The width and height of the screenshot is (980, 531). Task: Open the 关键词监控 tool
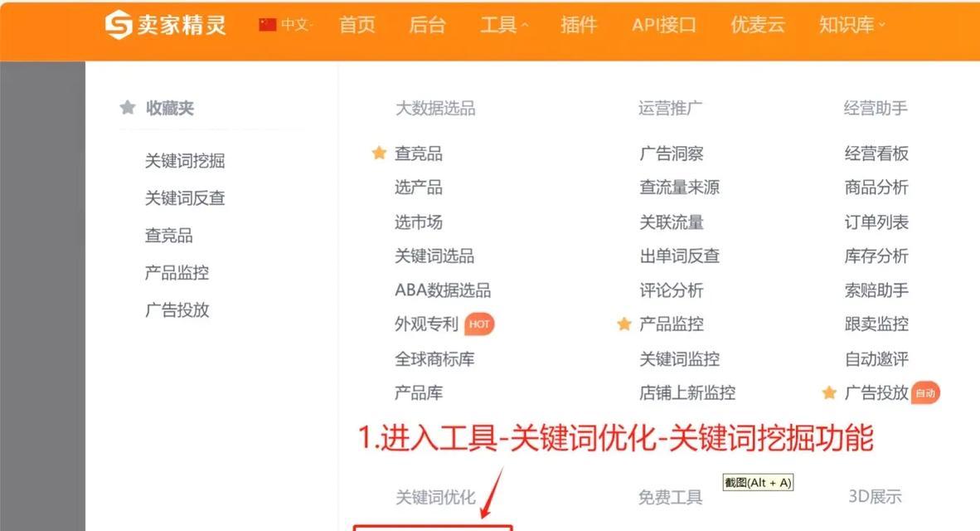[x=680, y=359]
